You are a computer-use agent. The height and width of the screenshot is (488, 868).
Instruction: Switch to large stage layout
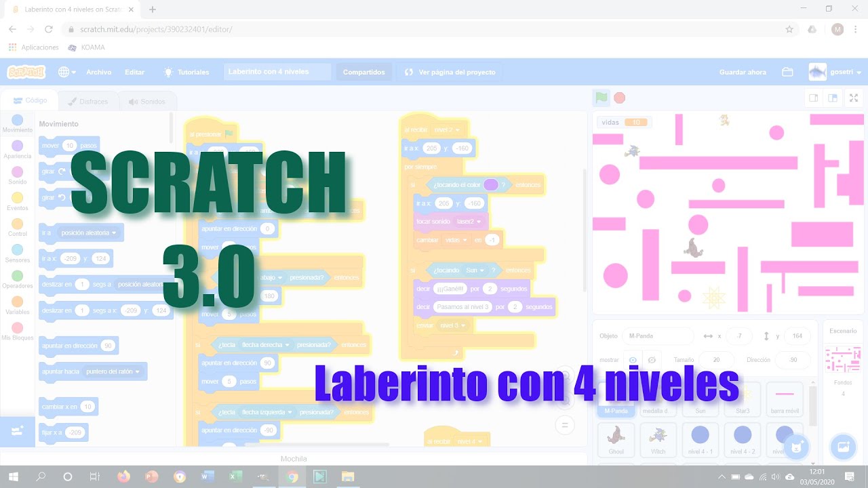coord(832,98)
